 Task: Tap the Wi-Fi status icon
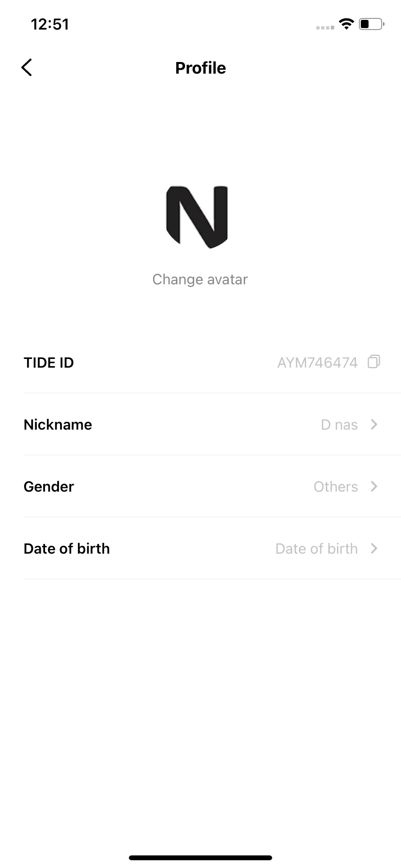click(x=346, y=24)
